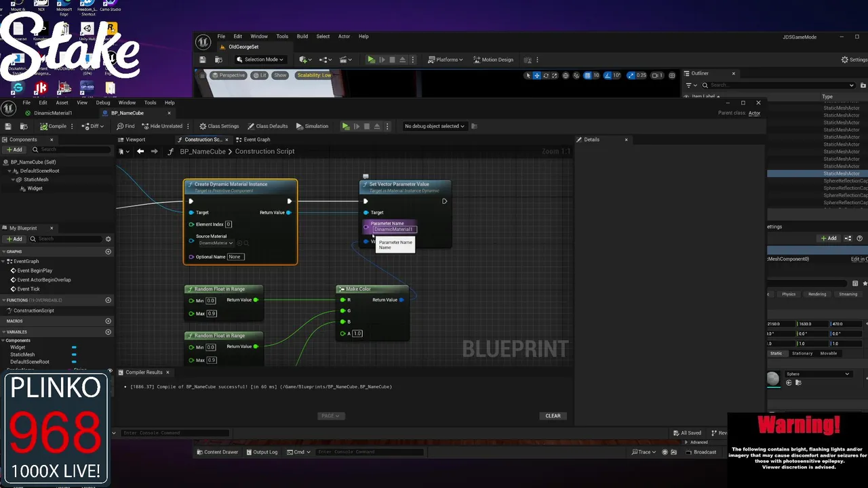
Task: Open the Trace dropdown in bottom status bar
Action: [644, 452]
